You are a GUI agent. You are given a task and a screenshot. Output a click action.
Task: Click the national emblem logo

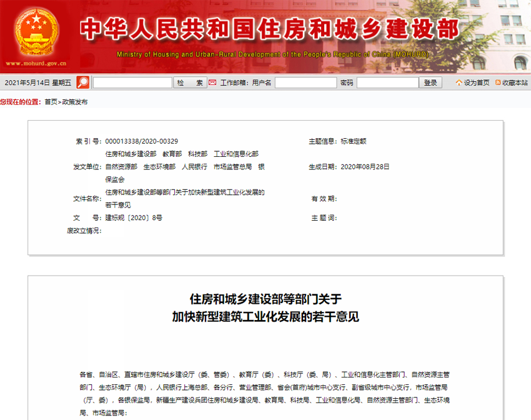[x=36, y=31]
